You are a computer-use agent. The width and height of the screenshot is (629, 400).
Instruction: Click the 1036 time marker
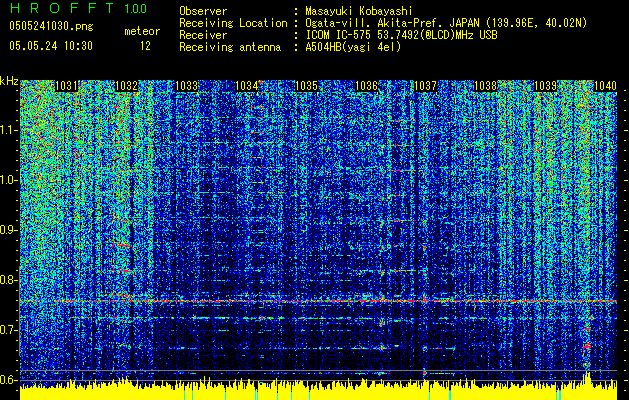coord(366,86)
